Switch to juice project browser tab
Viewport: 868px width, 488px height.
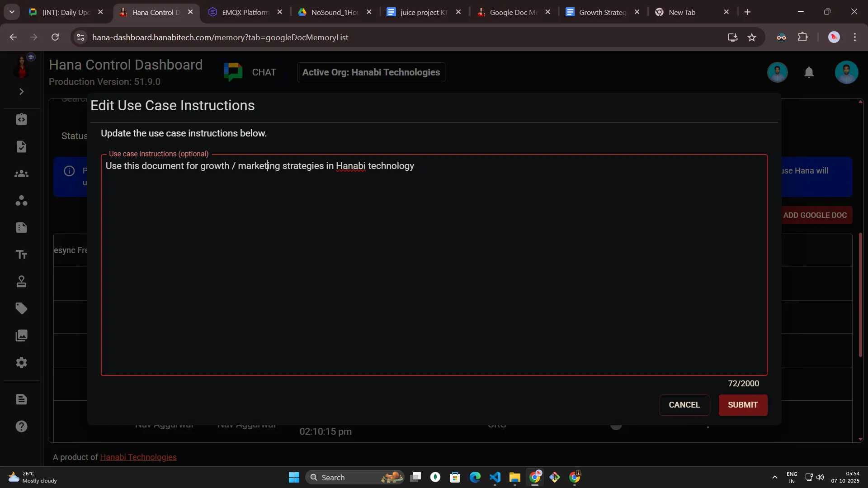click(x=423, y=12)
